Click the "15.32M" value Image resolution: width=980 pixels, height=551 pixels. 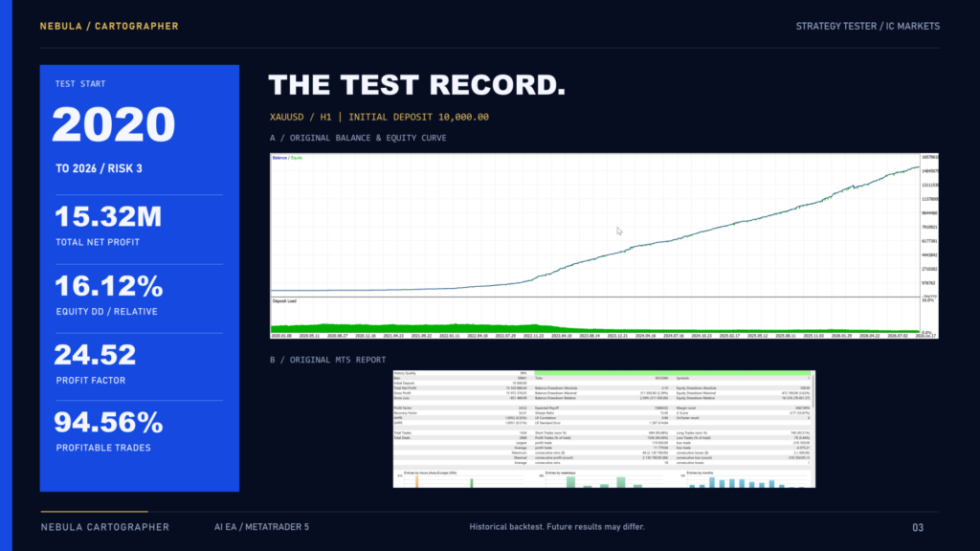click(108, 217)
